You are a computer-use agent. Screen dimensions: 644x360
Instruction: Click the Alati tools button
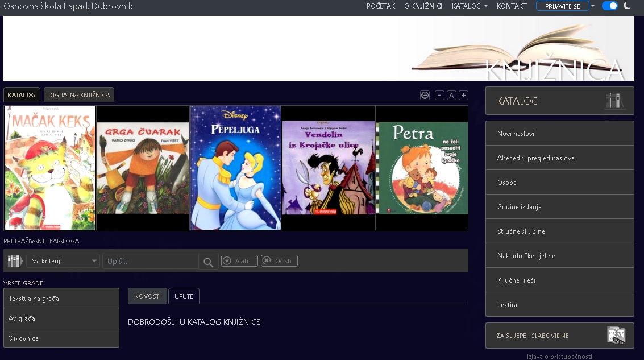pos(239,261)
